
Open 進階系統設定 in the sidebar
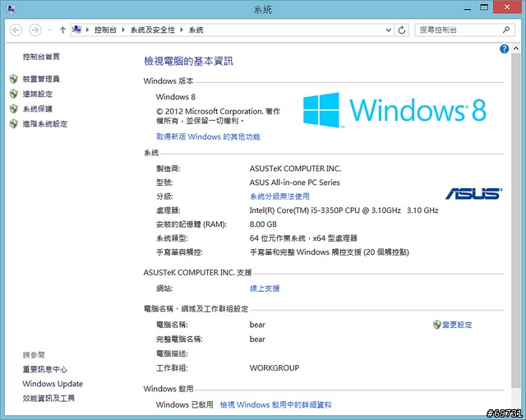45,124
